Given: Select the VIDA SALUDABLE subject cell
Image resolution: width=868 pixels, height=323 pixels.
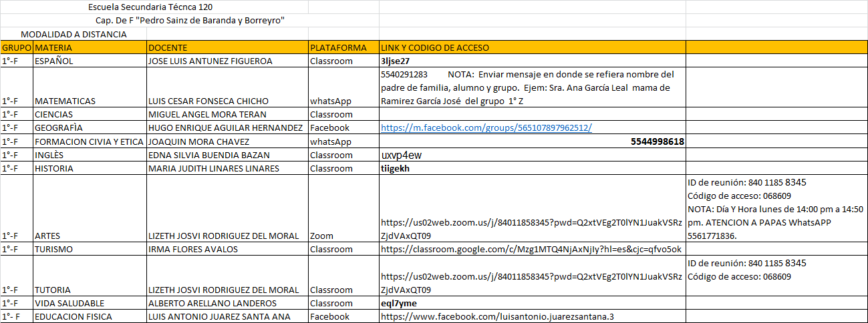Looking at the screenshot, I should (x=90, y=303).
